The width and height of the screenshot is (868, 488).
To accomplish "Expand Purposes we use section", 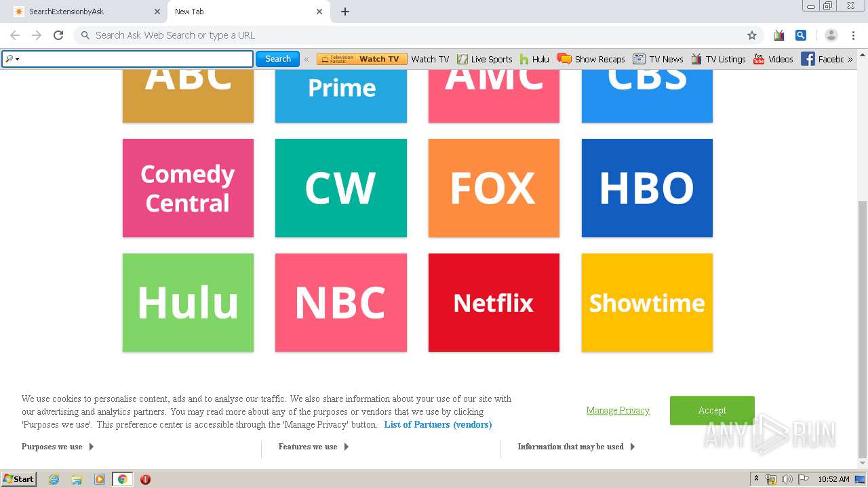I will click(x=58, y=447).
